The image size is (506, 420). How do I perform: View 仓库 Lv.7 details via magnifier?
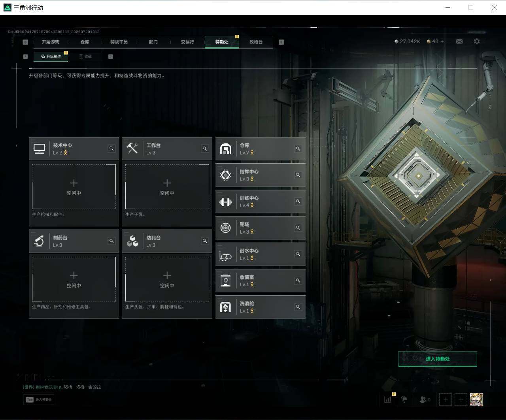click(298, 149)
